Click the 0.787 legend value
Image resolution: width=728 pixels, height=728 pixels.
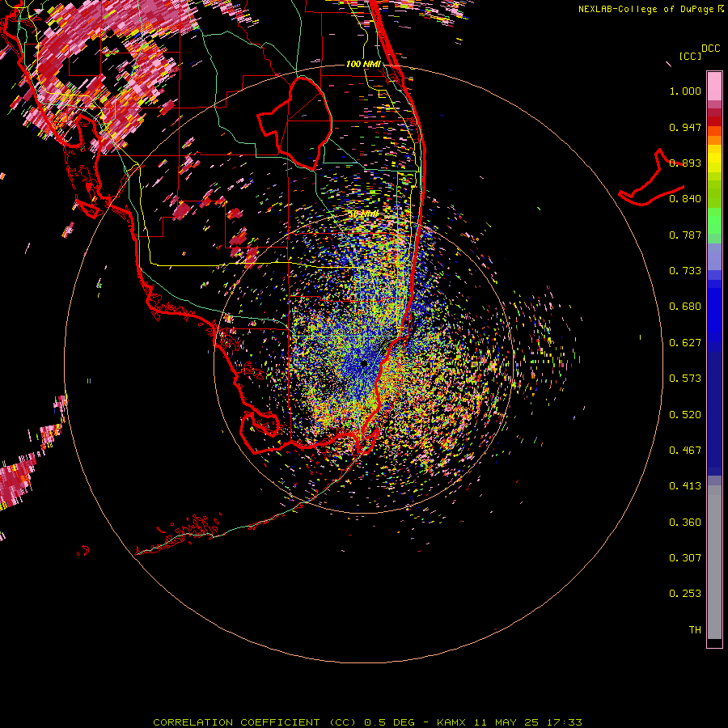pos(685,235)
